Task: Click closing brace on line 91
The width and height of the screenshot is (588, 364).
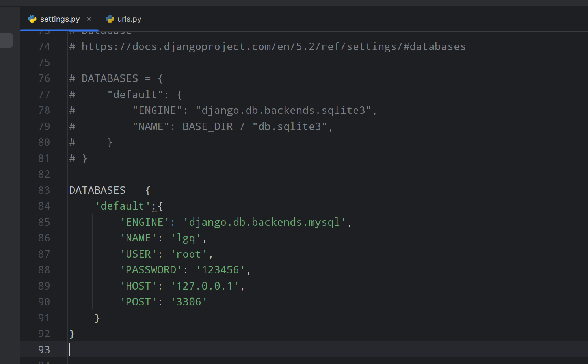Action: [x=97, y=318]
